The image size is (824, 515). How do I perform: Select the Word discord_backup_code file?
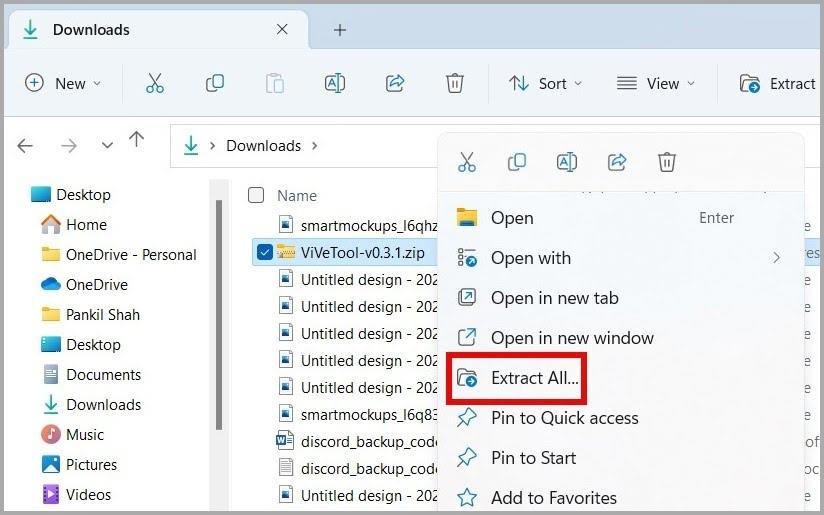358,441
